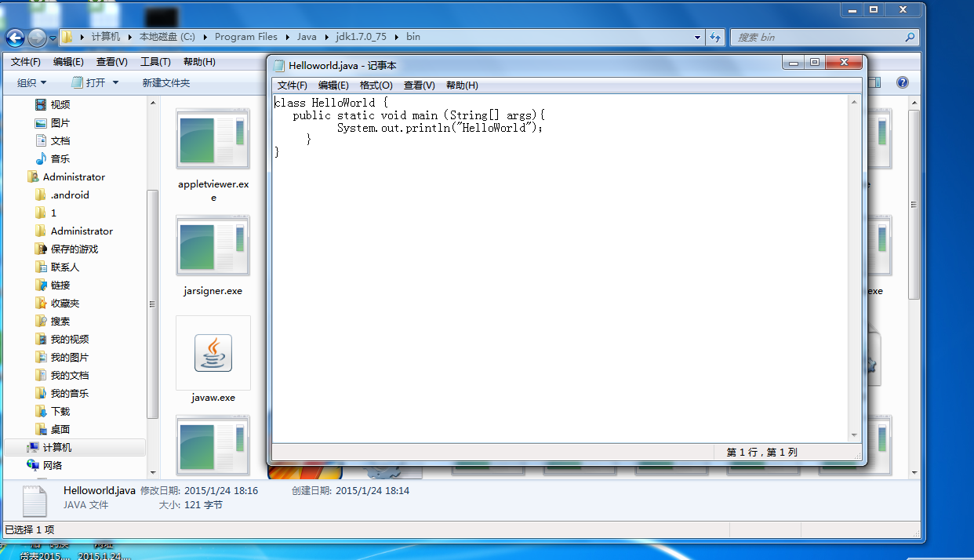Click the Explorer forward arrow button
This screenshot has height=560, width=974.
37,38
